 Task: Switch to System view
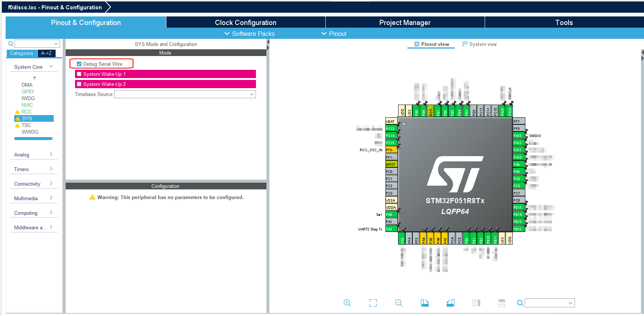[479, 44]
